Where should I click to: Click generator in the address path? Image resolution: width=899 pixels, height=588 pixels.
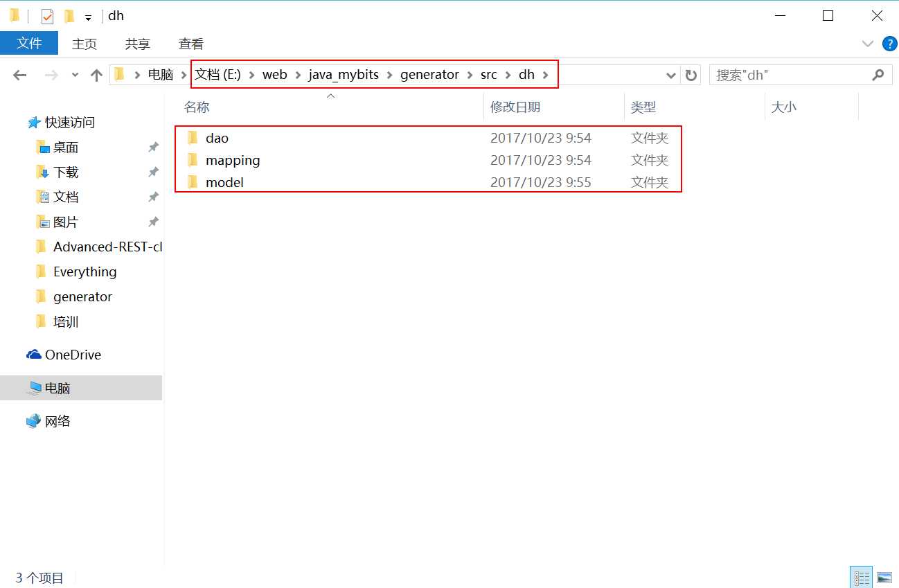[429, 75]
